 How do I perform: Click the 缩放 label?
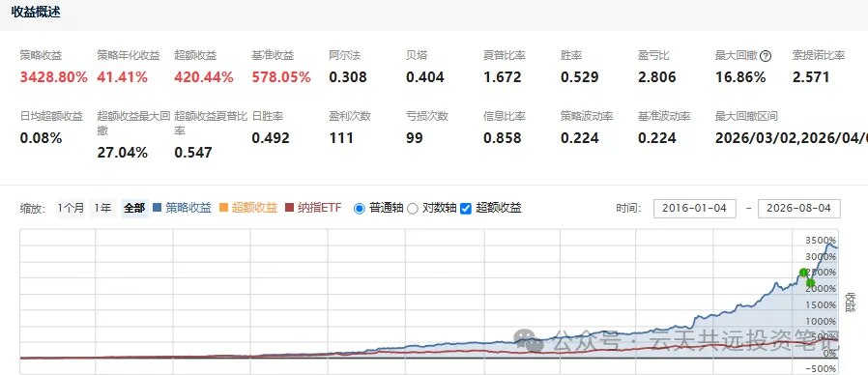coord(32,208)
